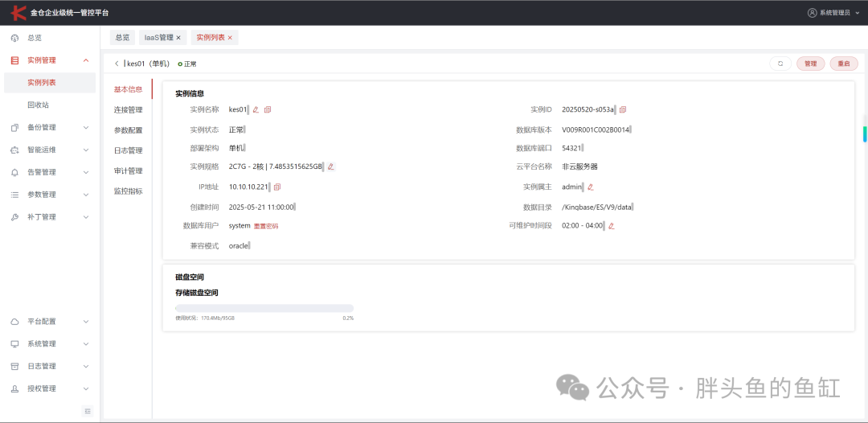
Task: Click the cloud platform value 非云服务器
Action: (x=579, y=166)
